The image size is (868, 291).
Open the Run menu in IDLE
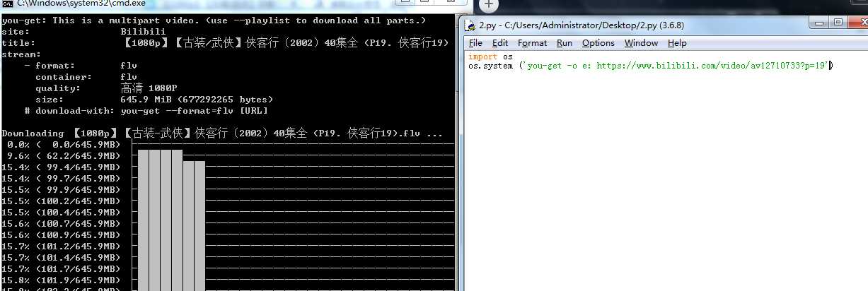565,43
